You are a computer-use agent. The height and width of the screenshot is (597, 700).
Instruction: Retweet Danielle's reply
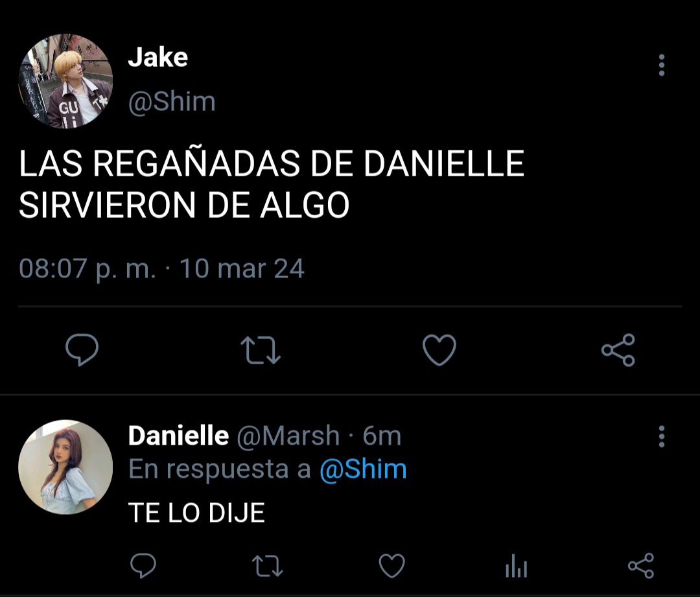pyautogui.click(x=268, y=566)
